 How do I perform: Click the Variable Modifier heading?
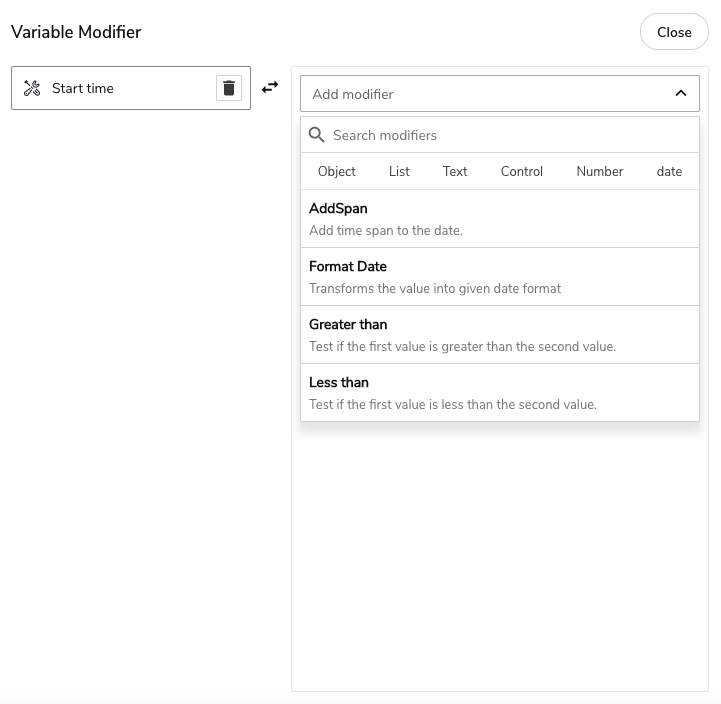coord(76,32)
